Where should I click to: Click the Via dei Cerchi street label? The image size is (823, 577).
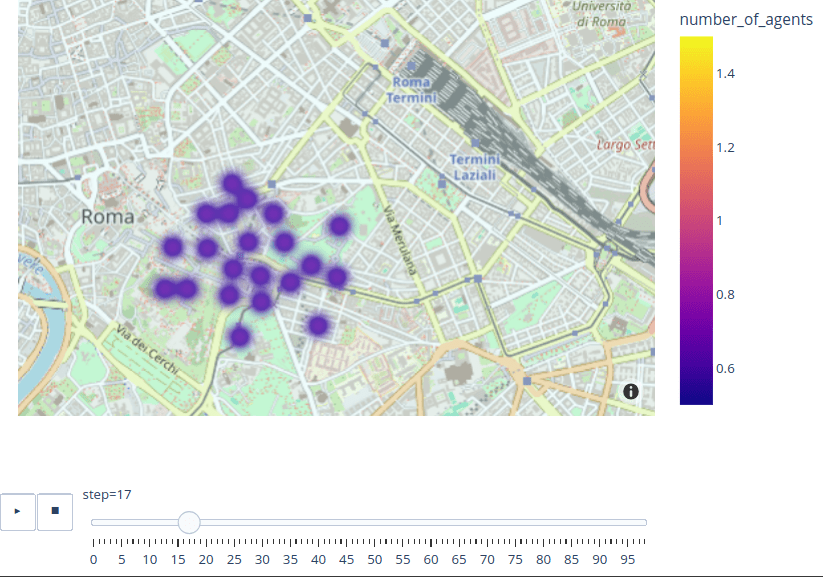[x=148, y=351]
